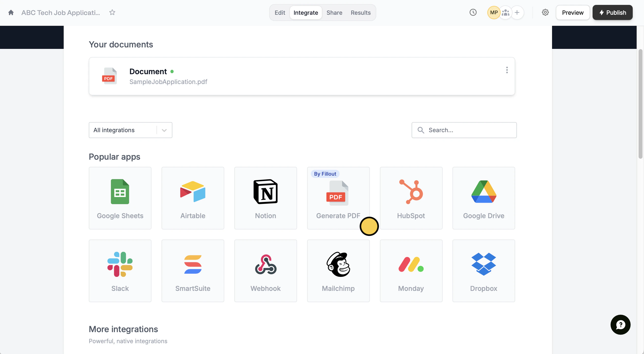Select the Airtable integration tile

(x=193, y=198)
